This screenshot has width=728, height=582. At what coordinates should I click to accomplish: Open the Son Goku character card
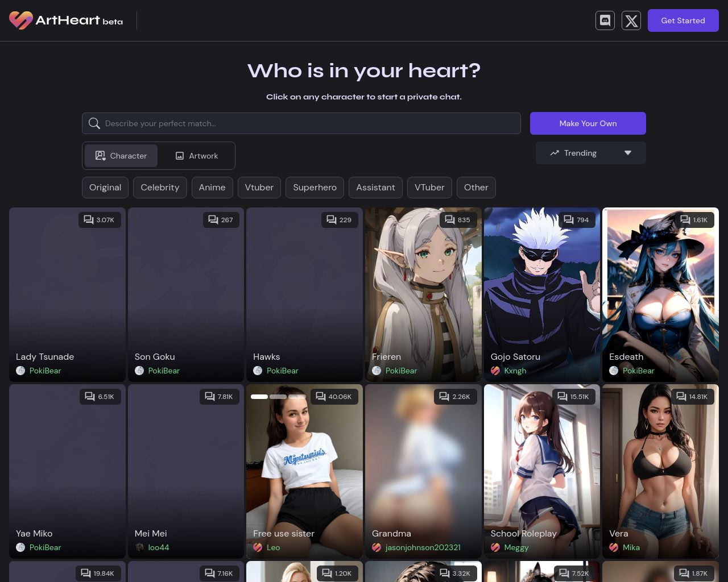186,294
